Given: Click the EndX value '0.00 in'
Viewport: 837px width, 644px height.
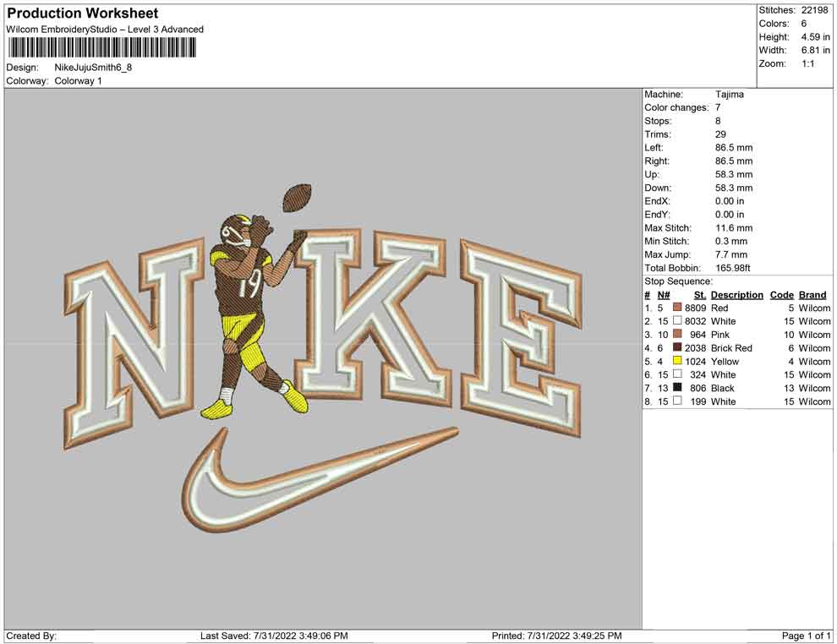Looking at the screenshot, I should (730, 200).
